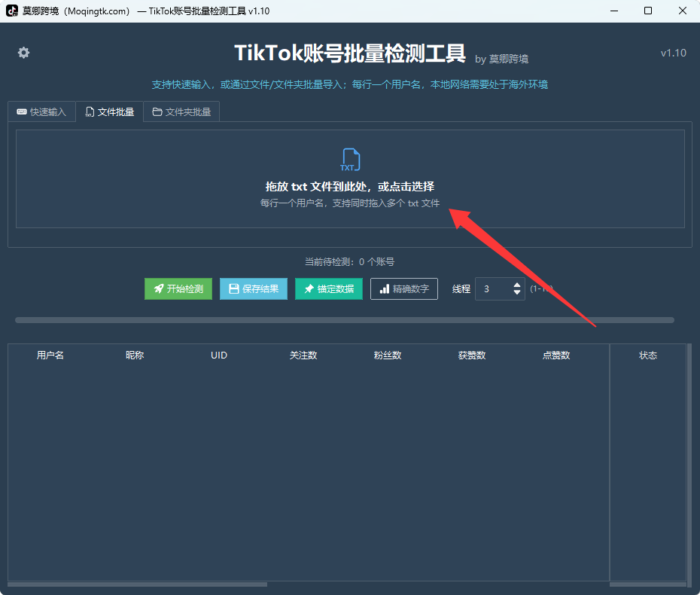
Task: Open settings via the gear icon
Action: [x=23, y=53]
